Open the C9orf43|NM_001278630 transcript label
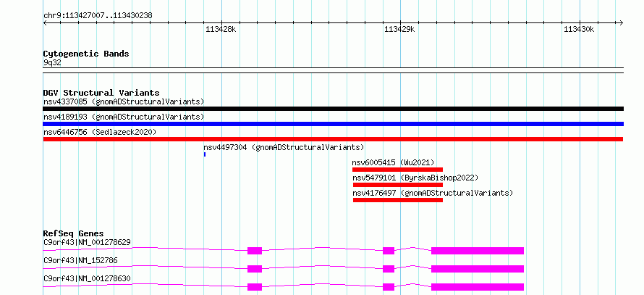644x295 pixels. [87, 278]
